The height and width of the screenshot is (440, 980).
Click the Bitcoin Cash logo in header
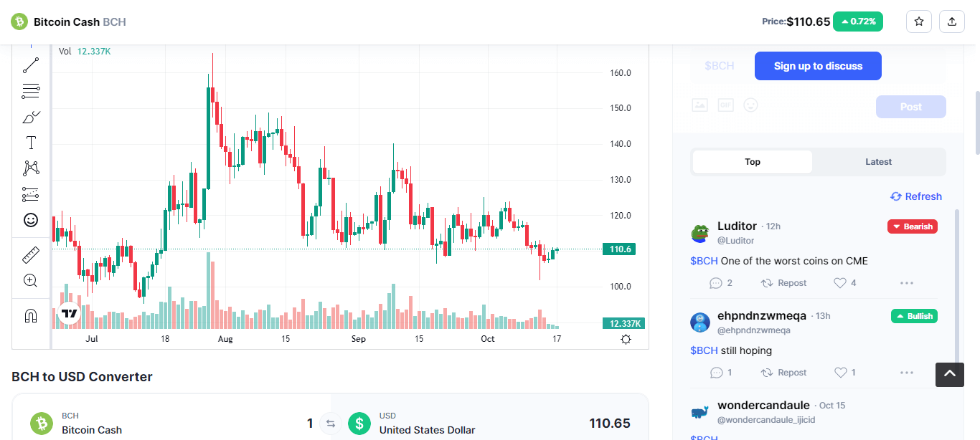[19, 21]
